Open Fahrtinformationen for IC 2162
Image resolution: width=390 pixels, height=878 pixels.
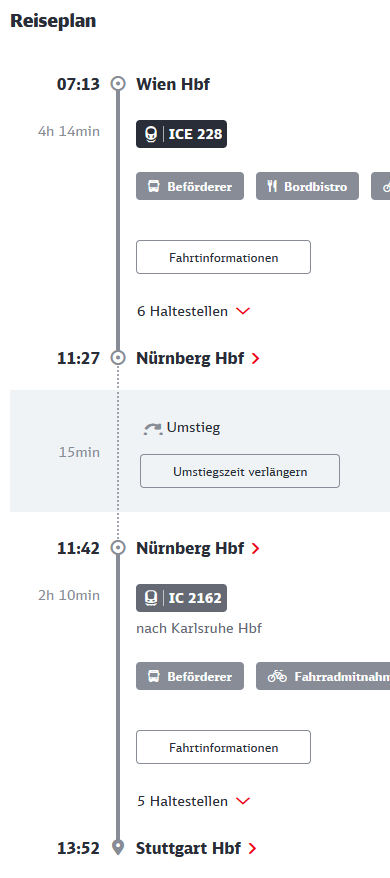click(x=223, y=747)
